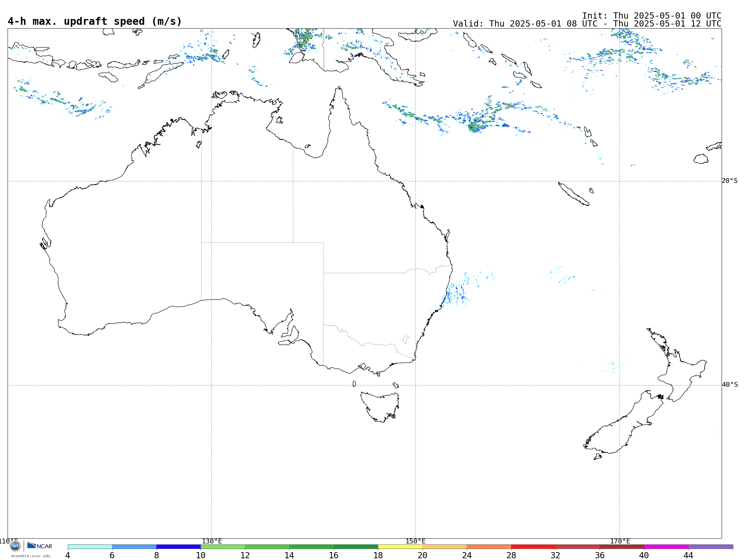Click the colorbar tick label 20
Image resolution: width=744 pixels, height=560 pixels.
(x=422, y=555)
